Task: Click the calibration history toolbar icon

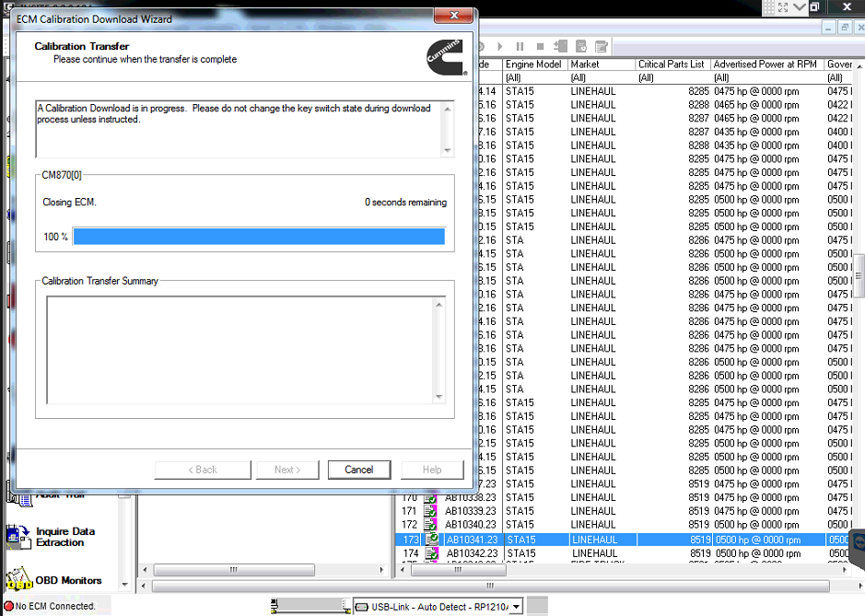Action: (581, 46)
